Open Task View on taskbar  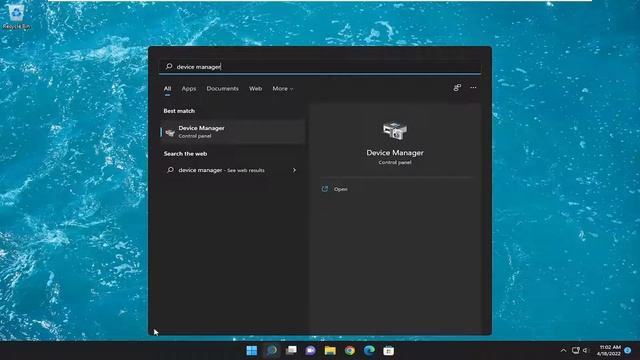[x=291, y=351]
